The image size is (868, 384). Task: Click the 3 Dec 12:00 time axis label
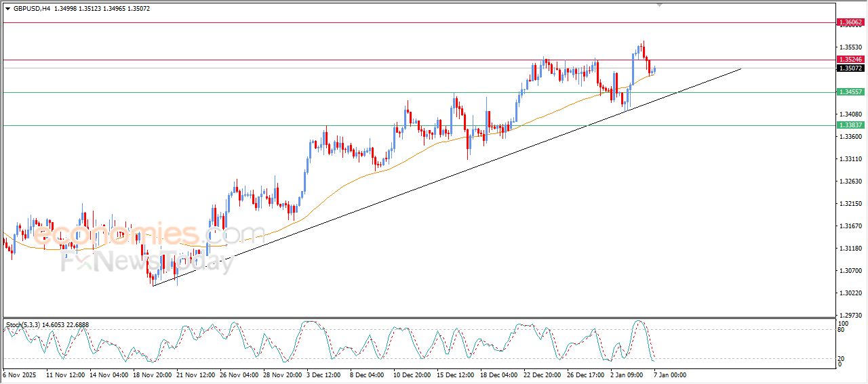point(325,374)
